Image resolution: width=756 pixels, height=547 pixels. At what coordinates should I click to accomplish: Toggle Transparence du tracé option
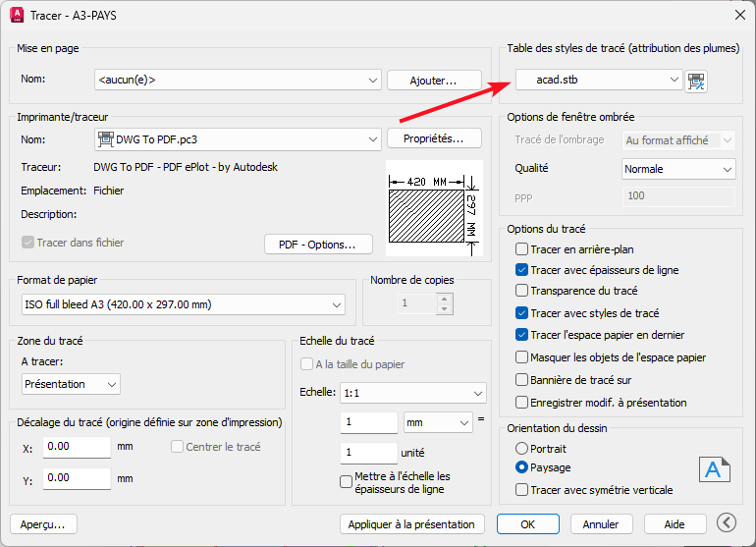pos(522,292)
